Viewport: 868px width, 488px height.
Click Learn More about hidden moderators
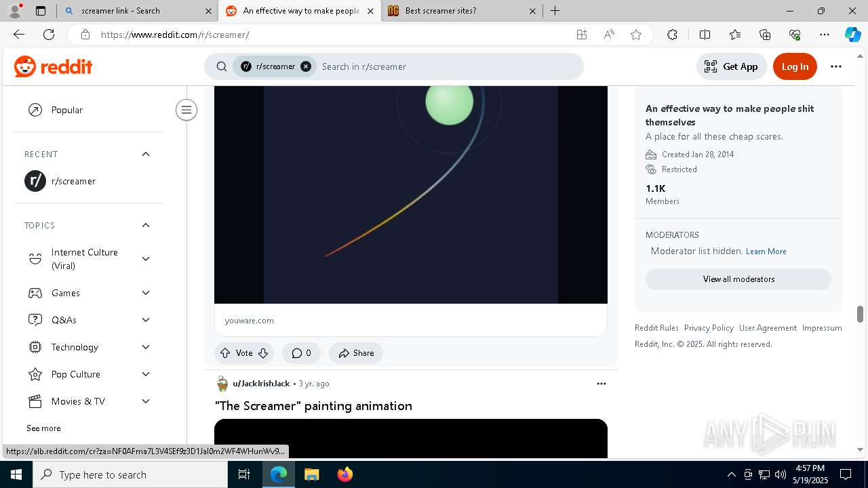click(766, 251)
